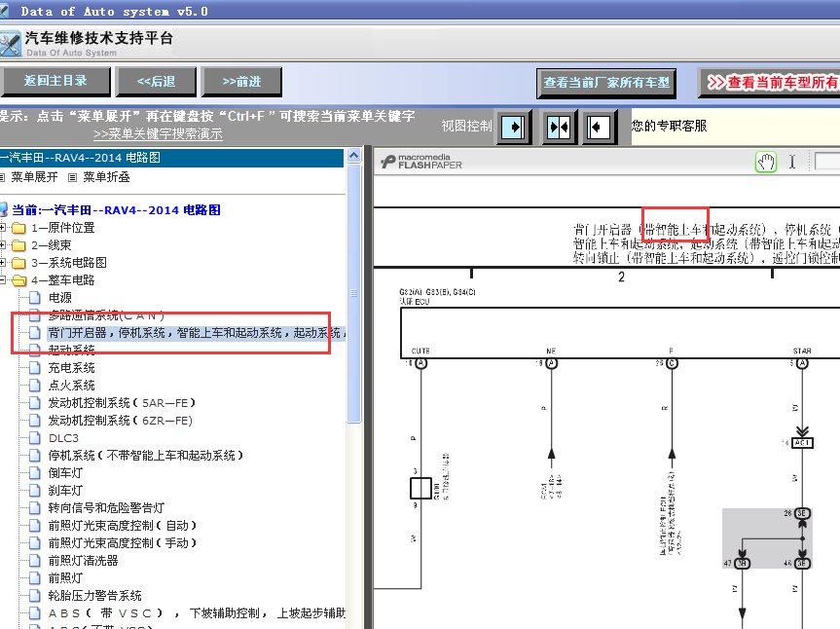Click the document icon beside 转向信号和危险警告灯

coord(34,508)
